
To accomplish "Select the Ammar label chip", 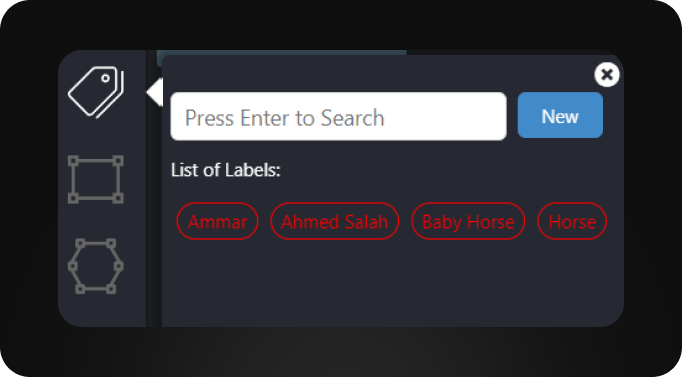I will (x=217, y=221).
